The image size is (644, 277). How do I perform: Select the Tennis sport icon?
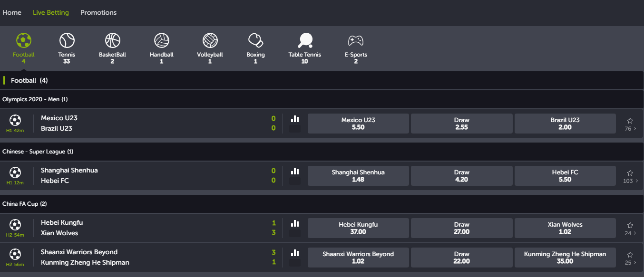(x=67, y=40)
